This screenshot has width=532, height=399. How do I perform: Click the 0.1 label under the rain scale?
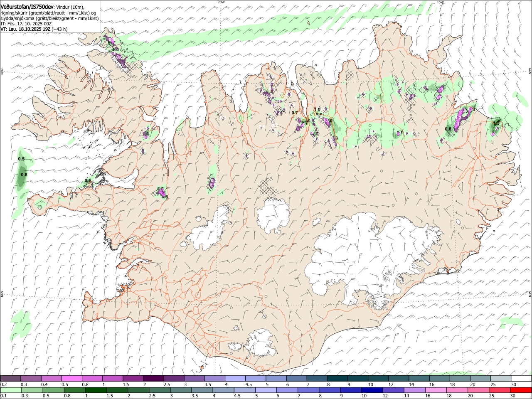[x=3, y=396]
